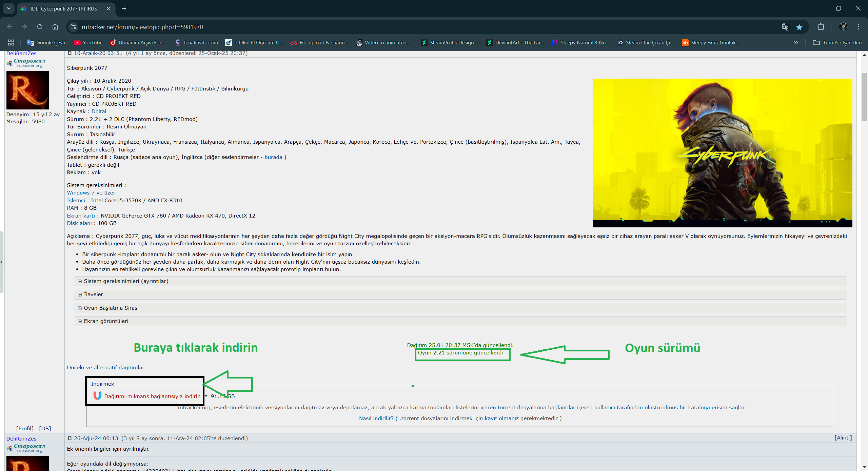Image resolution: width=868 pixels, height=471 pixels.
Task: Open the top DeliRamZes author profile link
Action: coord(21,54)
